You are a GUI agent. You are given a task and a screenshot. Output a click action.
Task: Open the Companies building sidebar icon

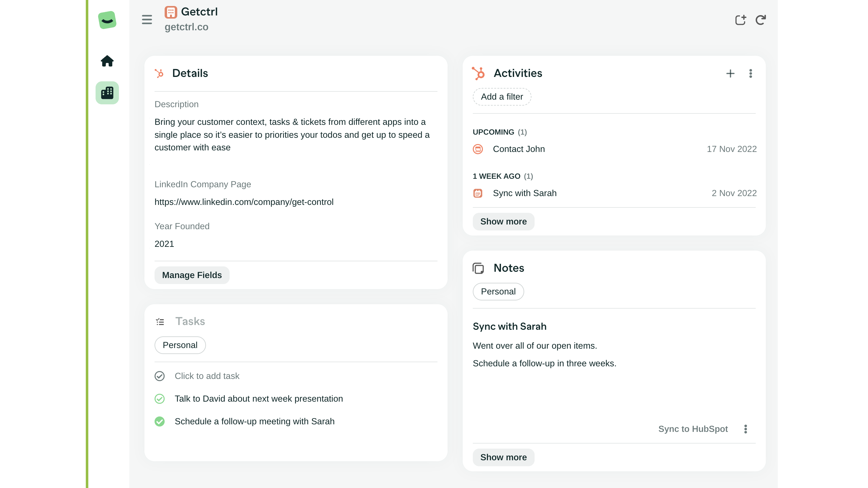pos(107,93)
